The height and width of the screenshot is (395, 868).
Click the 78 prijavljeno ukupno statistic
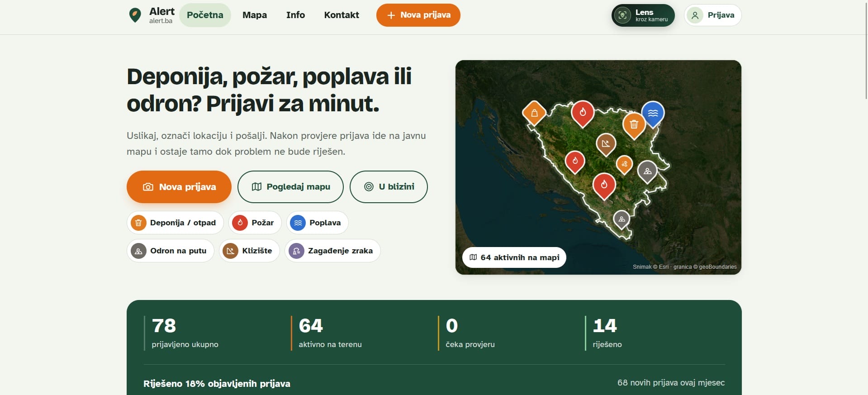tap(185, 333)
